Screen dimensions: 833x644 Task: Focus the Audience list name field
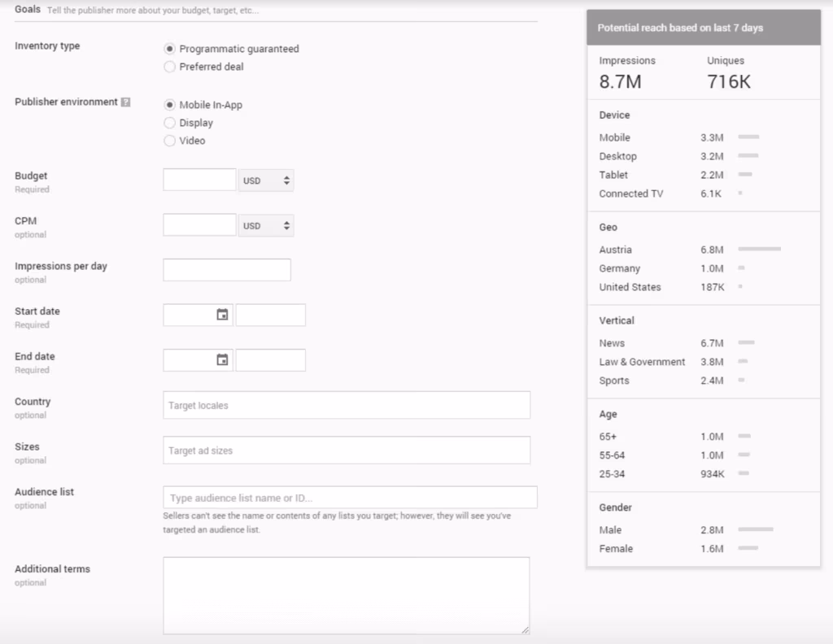pyautogui.click(x=350, y=498)
